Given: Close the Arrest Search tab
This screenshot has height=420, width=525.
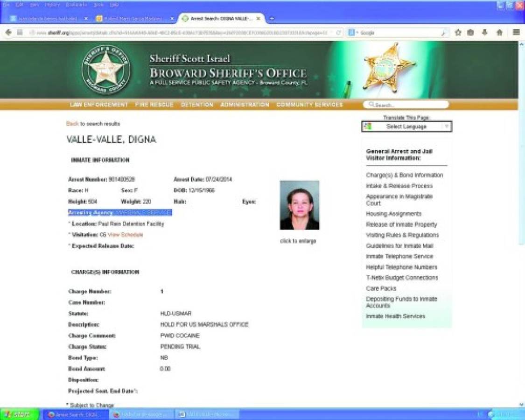Looking at the screenshot, I should pos(258,19).
